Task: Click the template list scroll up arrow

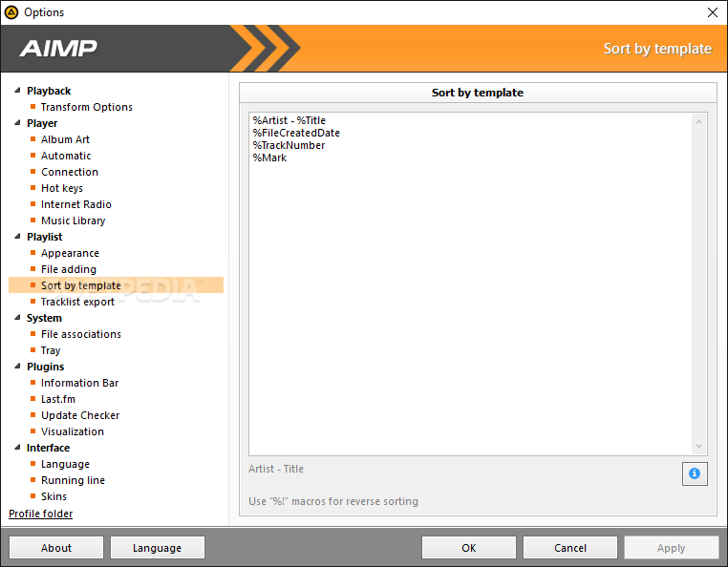Action: (698, 121)
